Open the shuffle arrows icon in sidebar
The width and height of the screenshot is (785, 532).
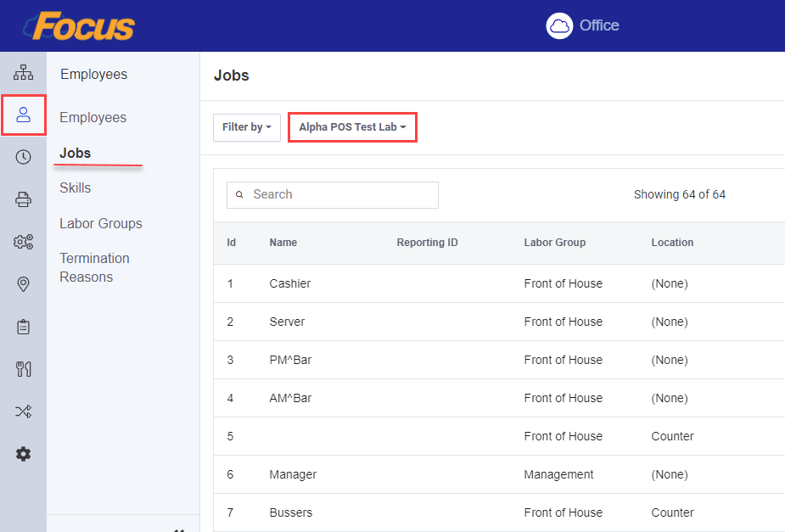[23, 412]
